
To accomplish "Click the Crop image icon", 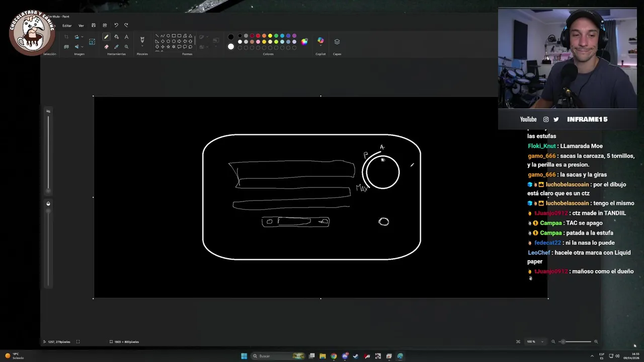I will (66, 37).
